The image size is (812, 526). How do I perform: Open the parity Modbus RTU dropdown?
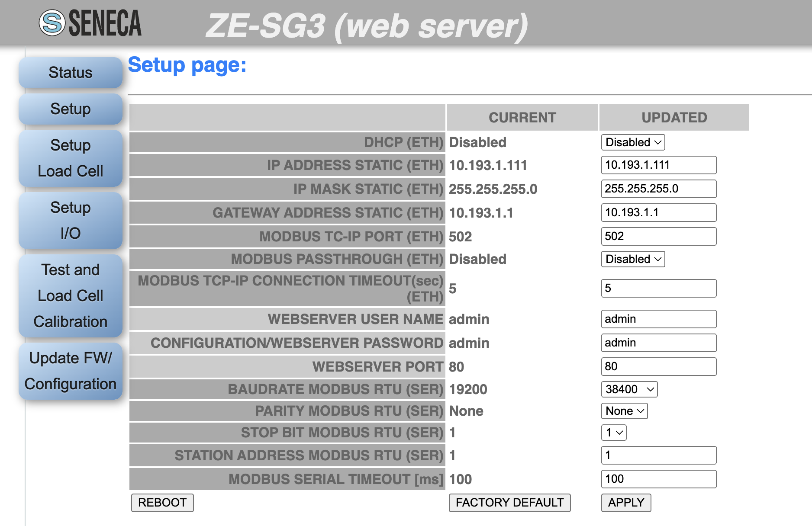(x=624, y=411)
